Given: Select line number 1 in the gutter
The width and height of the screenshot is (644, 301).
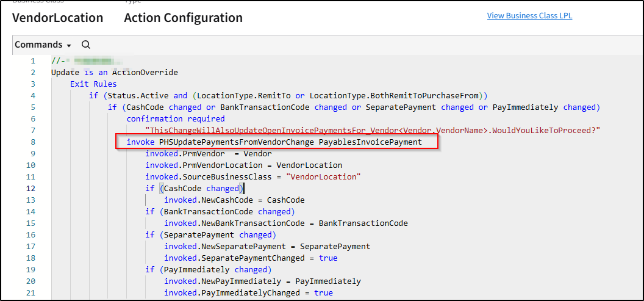Looking at the screenshot, I should tap(33, 61).
